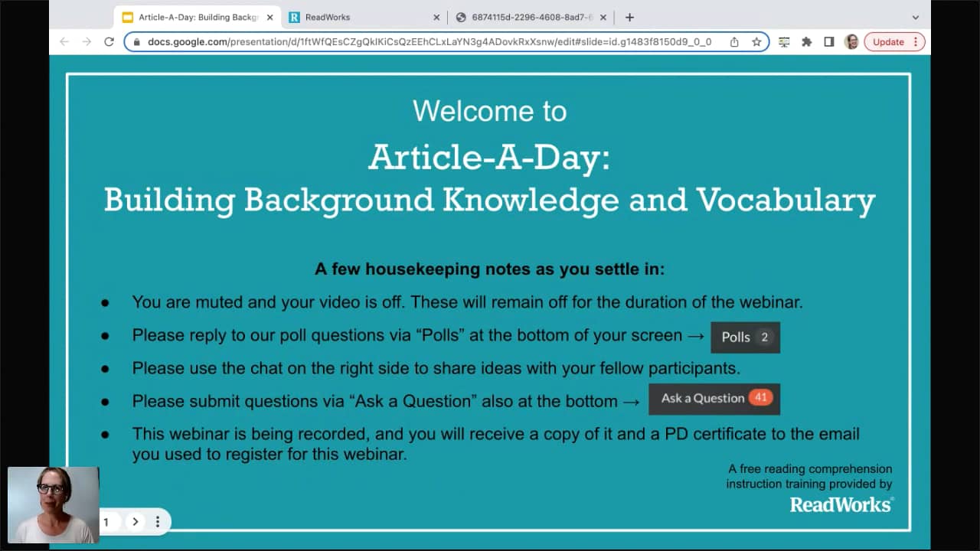Click the ReadWorks logo on slide
The height and width of the screenshot is (551, 980).
[841, 504]
